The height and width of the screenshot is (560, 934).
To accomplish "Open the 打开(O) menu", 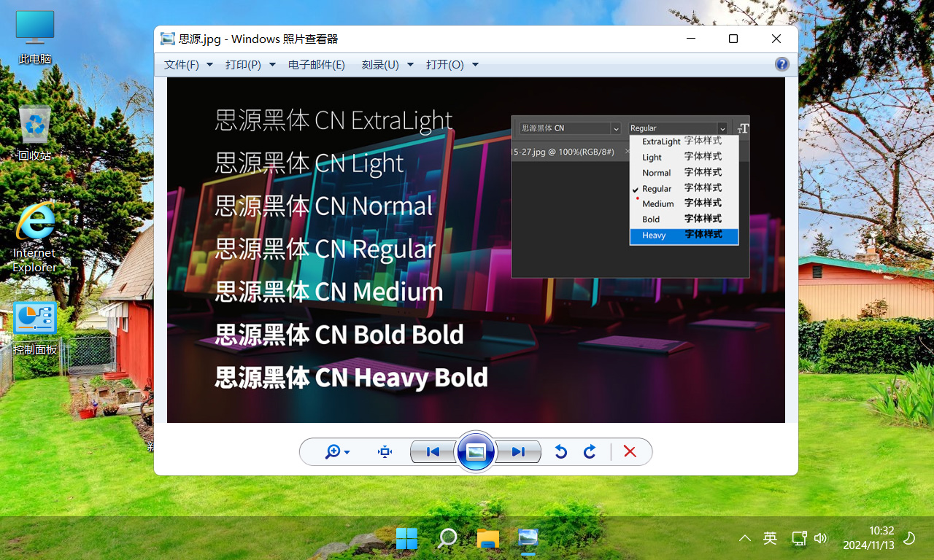I will tap(445, 65).
